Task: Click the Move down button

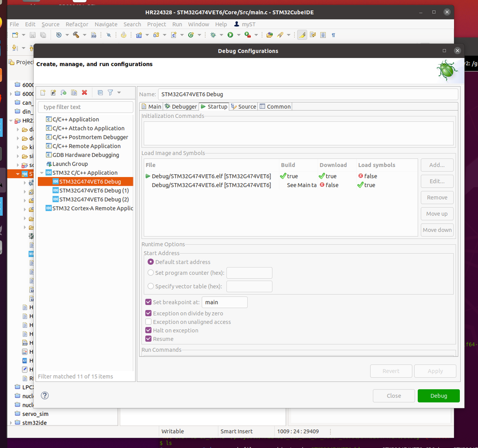Action: pyautogui.click(x=437, y=230)
